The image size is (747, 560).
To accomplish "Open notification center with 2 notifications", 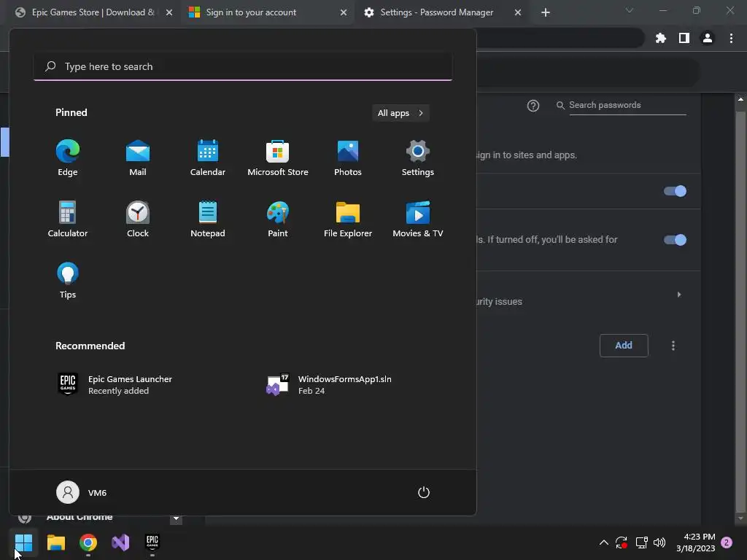I will [x=727, y=542].
